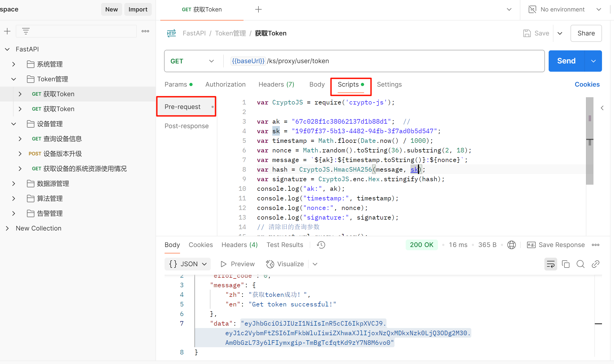Click the Token管理 breadcrumb link

point(230,33)
